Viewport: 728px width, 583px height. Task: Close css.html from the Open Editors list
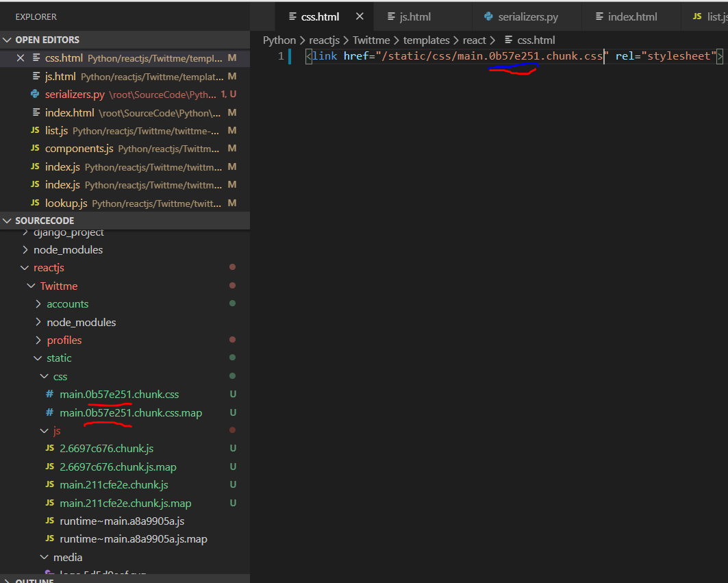pos(20,58)
